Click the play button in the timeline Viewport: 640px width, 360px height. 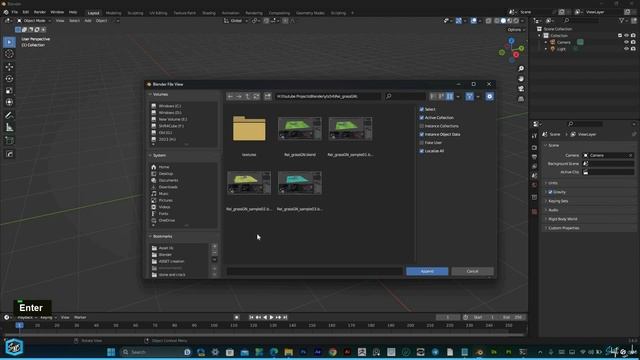[271, 317]
